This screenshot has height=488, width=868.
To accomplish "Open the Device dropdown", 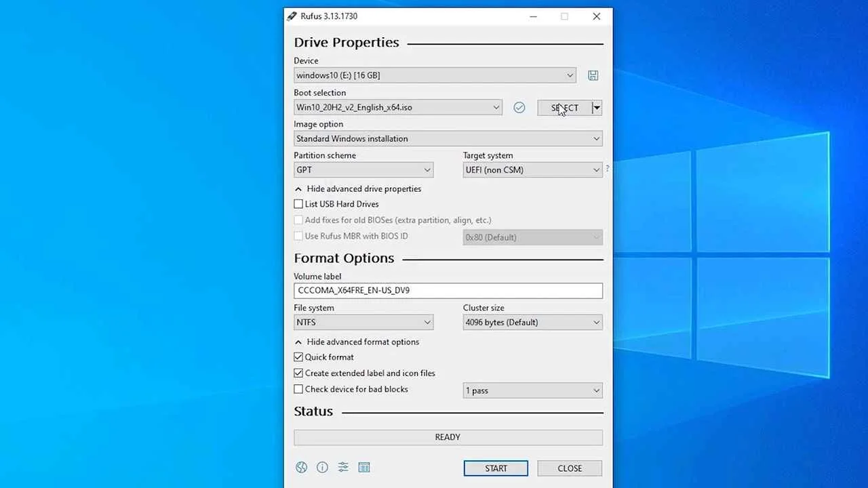I will (x=435, y=75).
